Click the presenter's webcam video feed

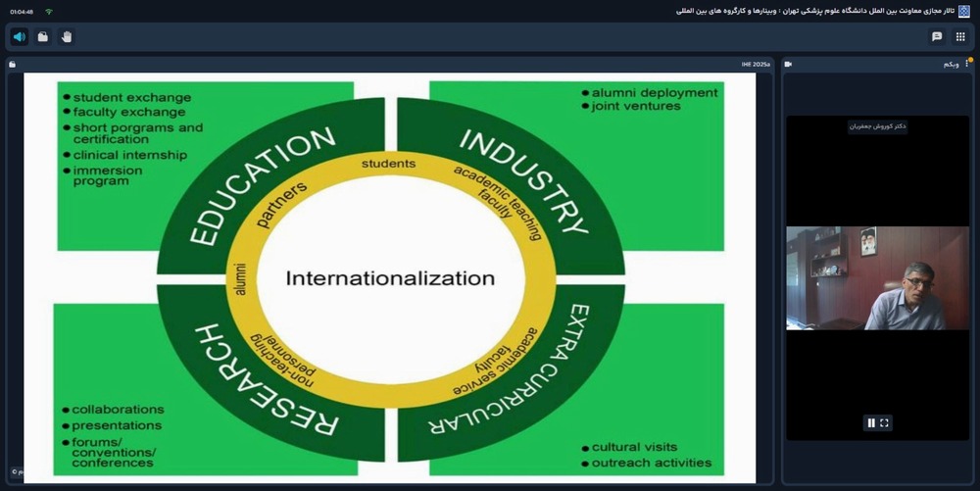pos(877,277)
